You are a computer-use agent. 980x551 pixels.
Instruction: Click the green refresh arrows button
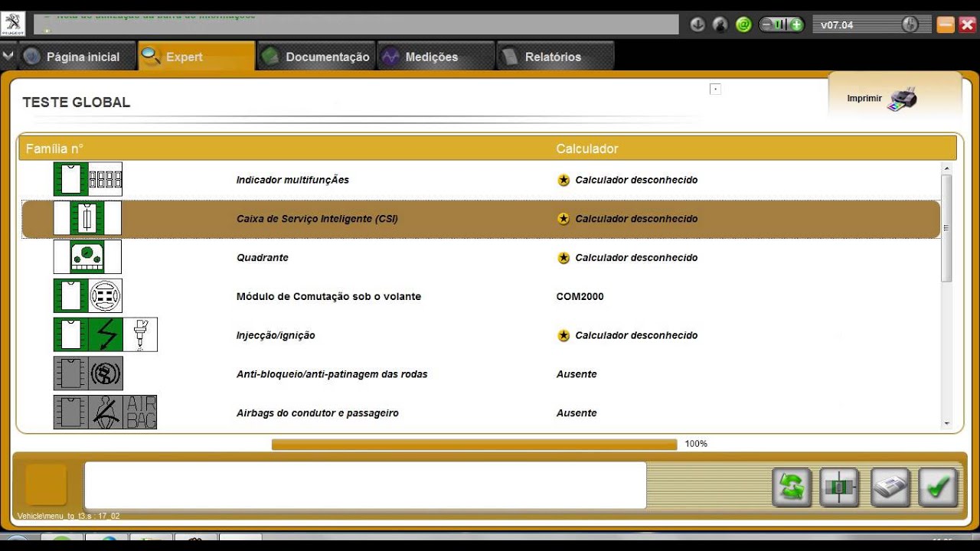[x=792, y=487]
